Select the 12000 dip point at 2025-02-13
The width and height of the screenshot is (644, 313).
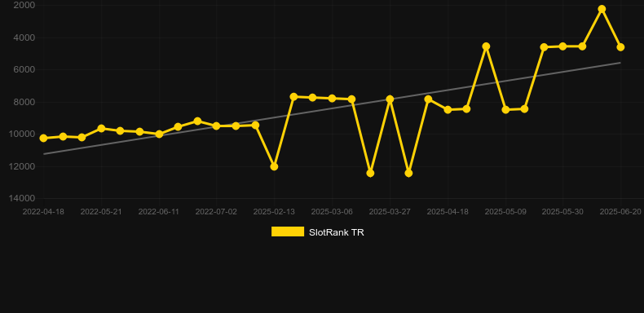click(274, 166)
